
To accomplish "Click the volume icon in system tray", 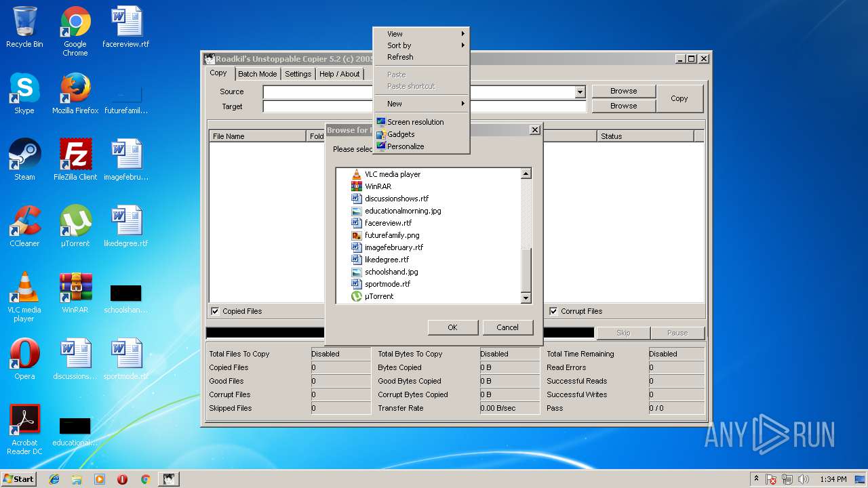I will coord(803,479).
